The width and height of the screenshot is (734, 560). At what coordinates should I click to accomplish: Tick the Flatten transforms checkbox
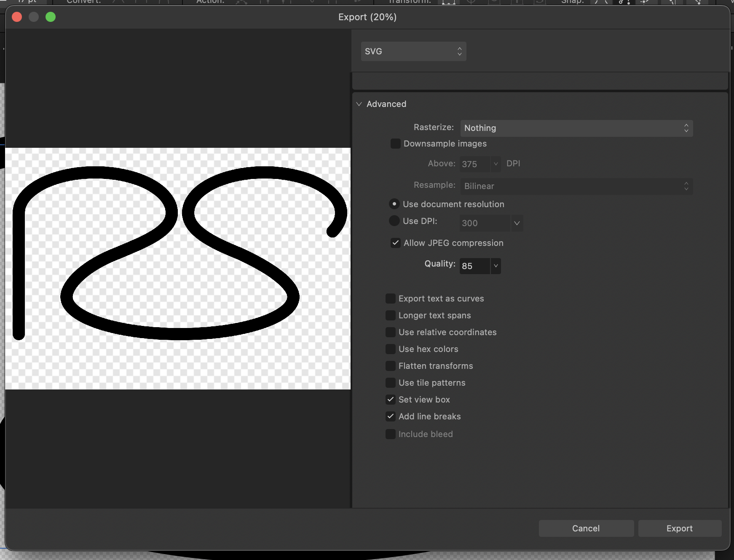pyautogui.click(x=391, y=366)
